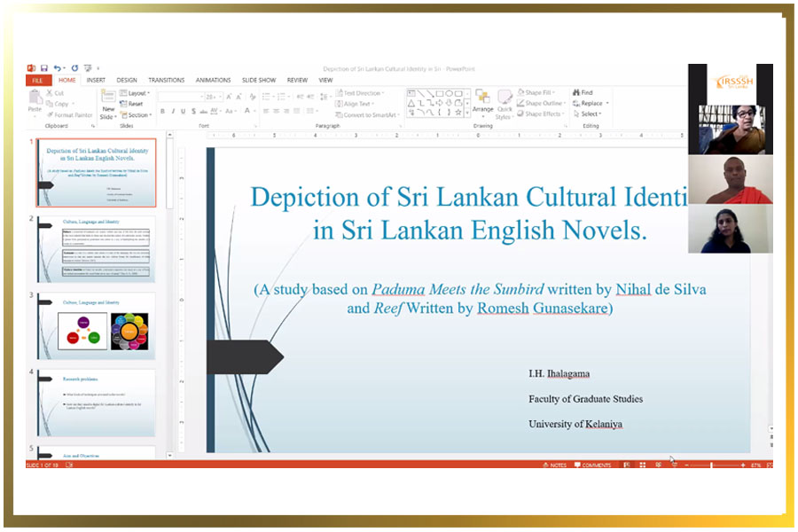Image resolution: width=798 pixels, height=532 pixels.
Task: Open the Shape Fill dropdown
Action: 536,92
